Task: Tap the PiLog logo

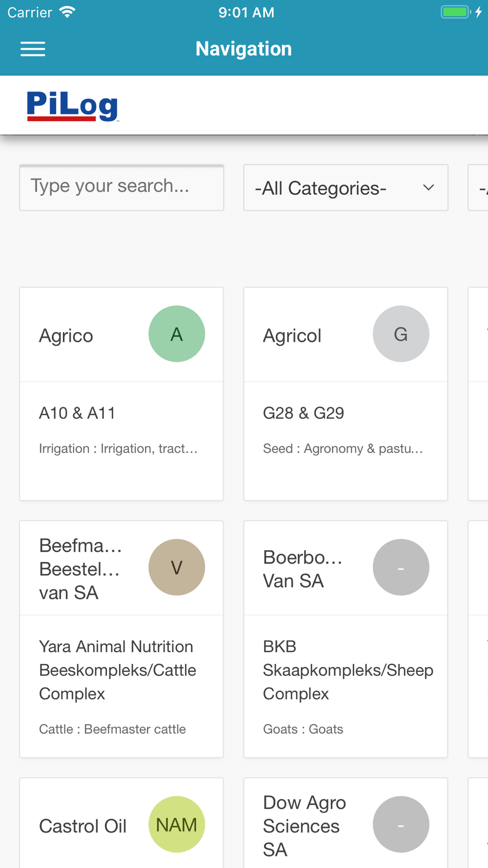Action: [x=72, y=106]
